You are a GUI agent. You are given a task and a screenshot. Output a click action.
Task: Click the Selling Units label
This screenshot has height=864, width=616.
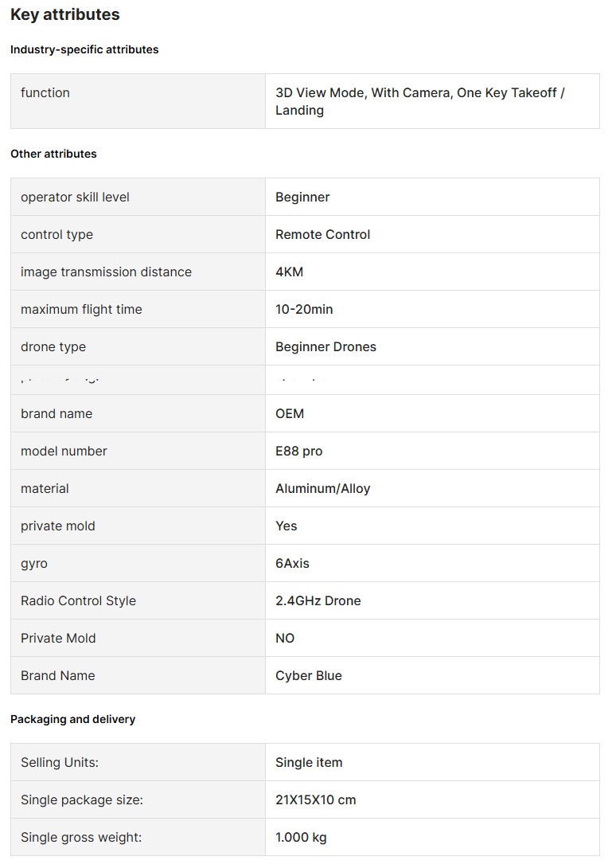point(60,762)
